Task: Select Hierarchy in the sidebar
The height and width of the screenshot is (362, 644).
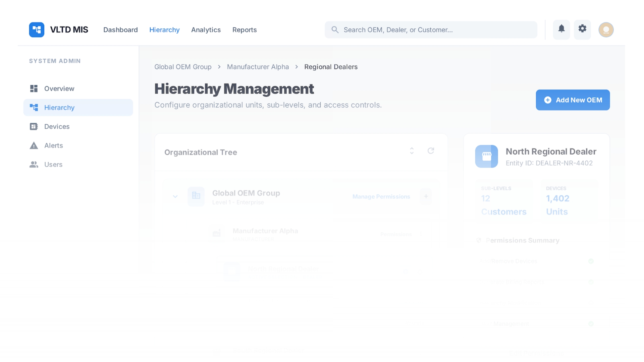Action: point(78,108)
